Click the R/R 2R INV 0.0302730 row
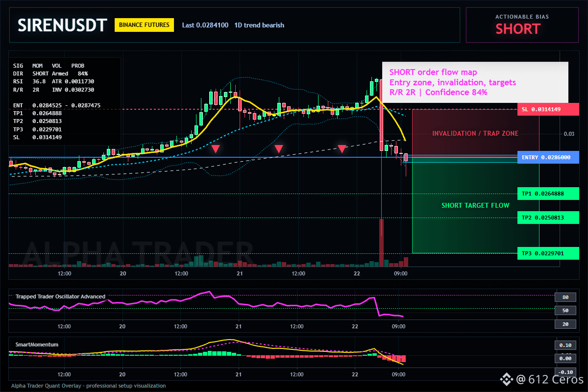Screen dimensions: 588x392 53,90
